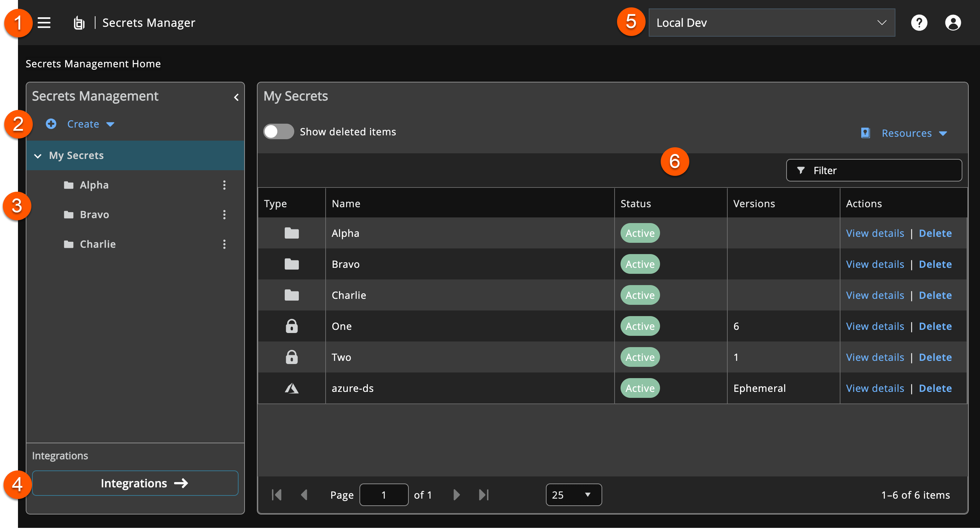
Task: Click the Bravo folder icon in the sidebar tree
Action: point(68,215)
